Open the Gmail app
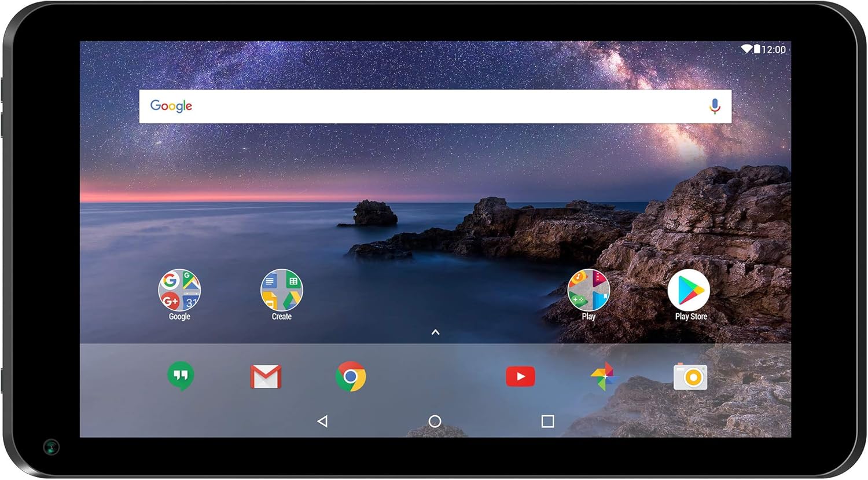This screenshot has width=868, height=480. 266,377
